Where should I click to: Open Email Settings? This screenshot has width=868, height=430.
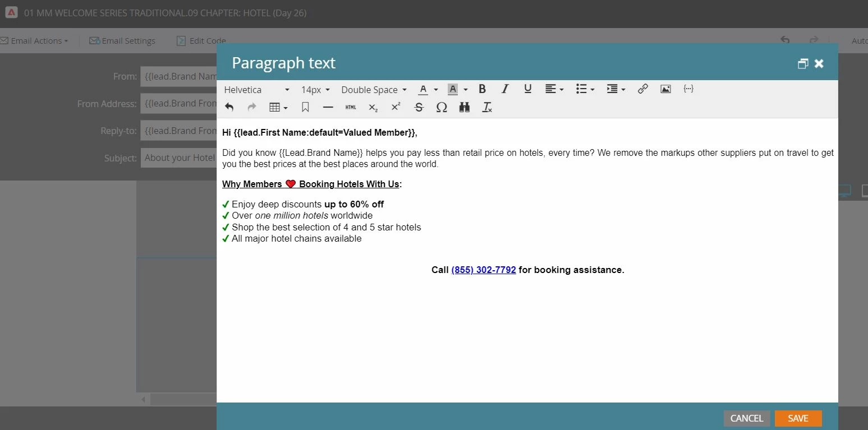click(122, 41)
